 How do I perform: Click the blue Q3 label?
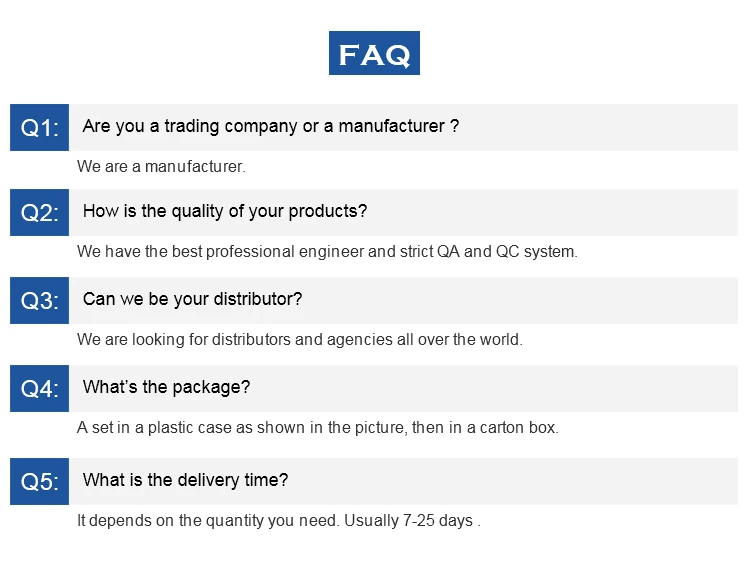[40, 300]
